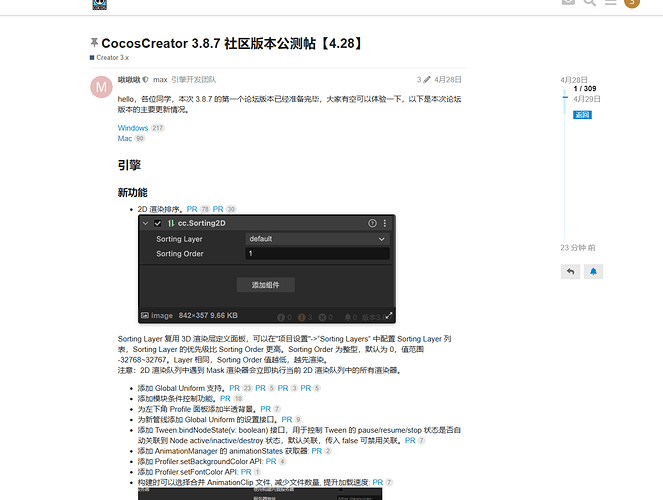The image size is (663, 500).
Task: Open the PR link for animationStates 获取器
Action: coord(317,451)
